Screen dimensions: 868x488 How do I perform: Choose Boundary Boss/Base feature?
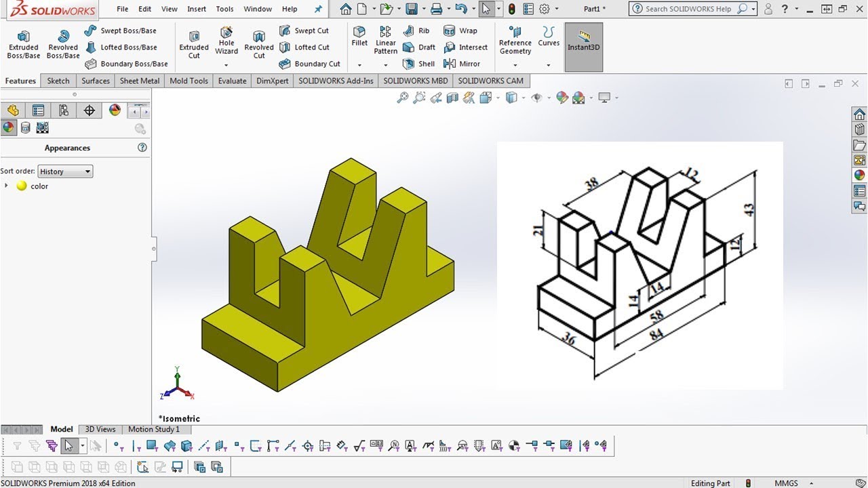point(127,64)
